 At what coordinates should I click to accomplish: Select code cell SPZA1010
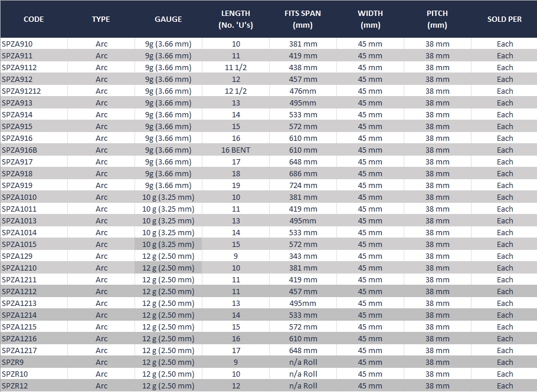click(x=34, y=197)
